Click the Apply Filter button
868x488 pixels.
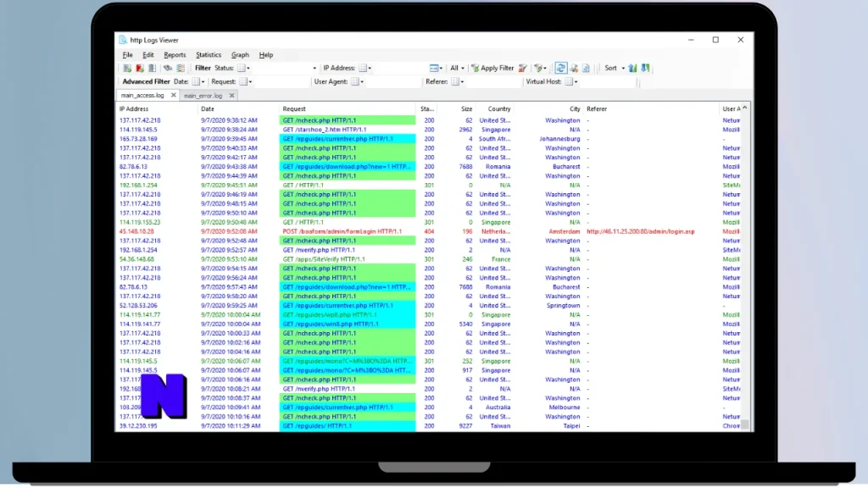[492, 68]
